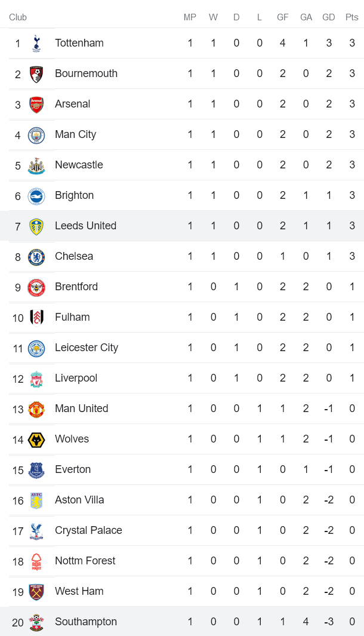This screenshot has width=364, height=636.
Task: Click the Everton club crest
Action: tap(36, 470)
